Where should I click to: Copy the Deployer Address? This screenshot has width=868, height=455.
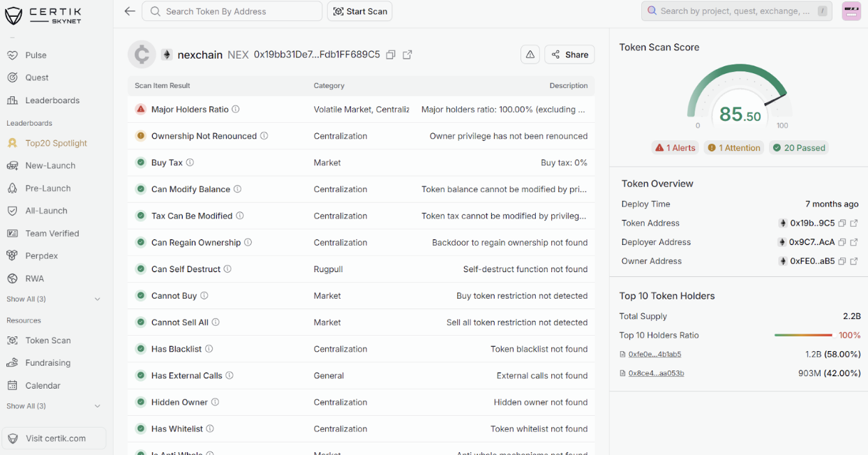click(842, 242)
